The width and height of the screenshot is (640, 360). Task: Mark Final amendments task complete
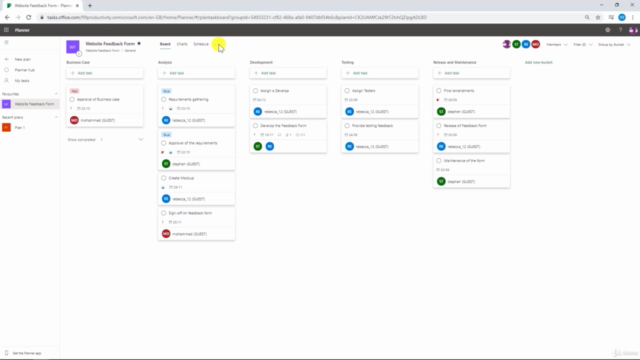pos(439,91)
